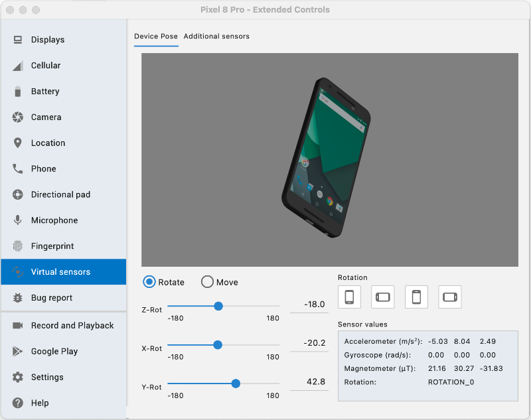Open Record and Playback label

click(x=72, y=326)
